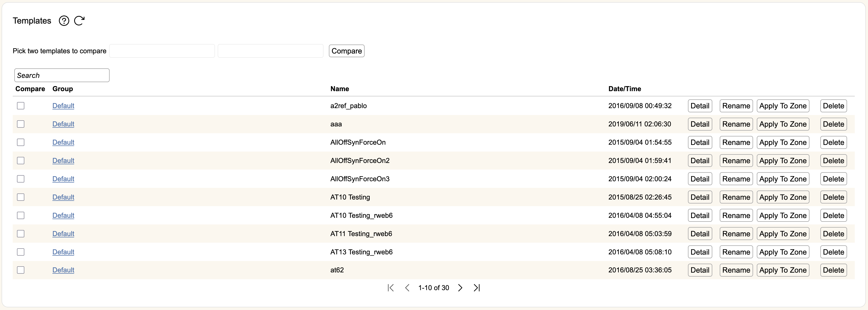Delete the a2ref_pablo template
This screenshot has height=310, width=868.
click(834, 106)
